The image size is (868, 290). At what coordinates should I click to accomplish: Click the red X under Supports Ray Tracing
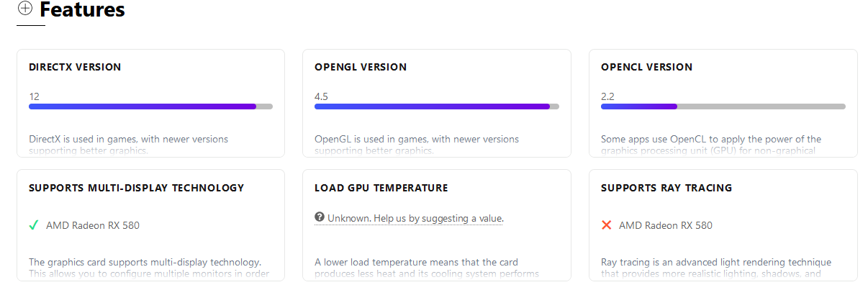coord(606,225)
